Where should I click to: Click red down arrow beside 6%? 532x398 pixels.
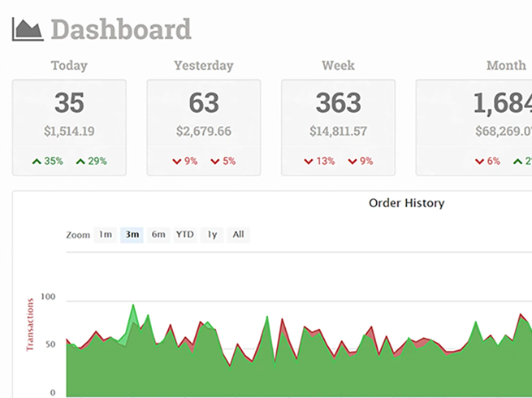[478, 162]
